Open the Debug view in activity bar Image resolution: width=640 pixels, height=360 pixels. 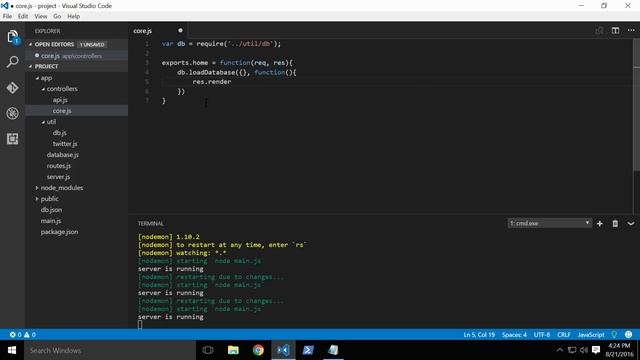click(13, 113)
